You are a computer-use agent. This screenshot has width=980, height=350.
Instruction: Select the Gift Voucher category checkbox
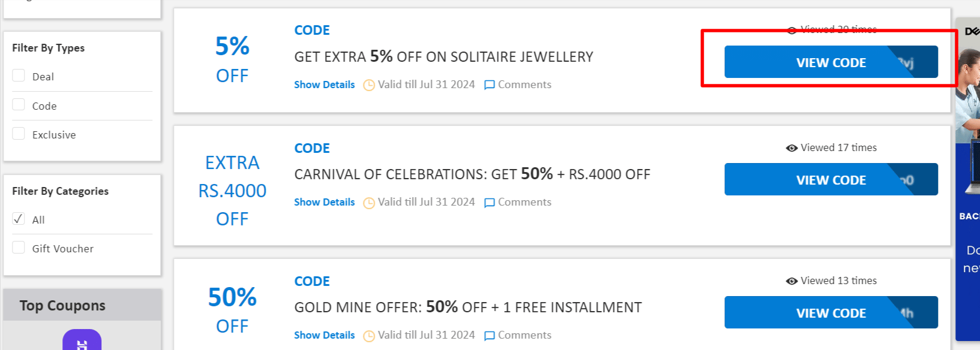[19, 248]
